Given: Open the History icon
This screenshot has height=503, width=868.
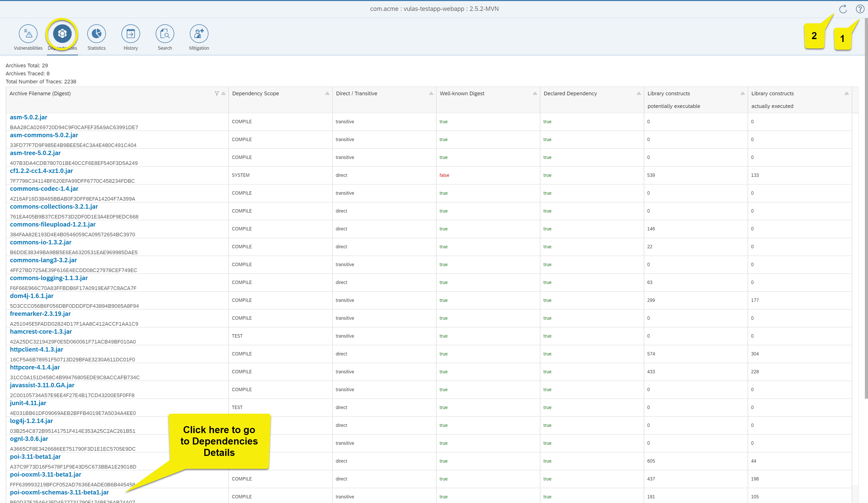Looking at the screenshot, I should [131, 34].
